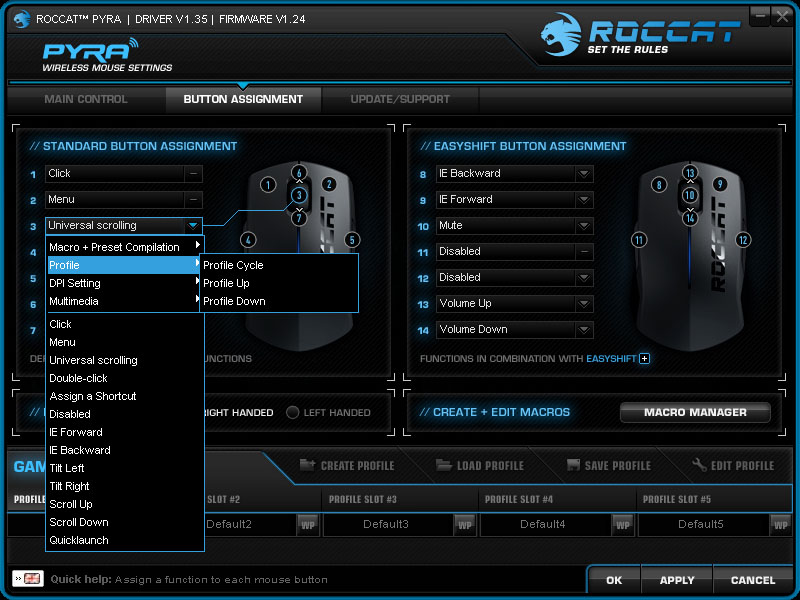Expand the DPI Setting submenu

point(124,283)
